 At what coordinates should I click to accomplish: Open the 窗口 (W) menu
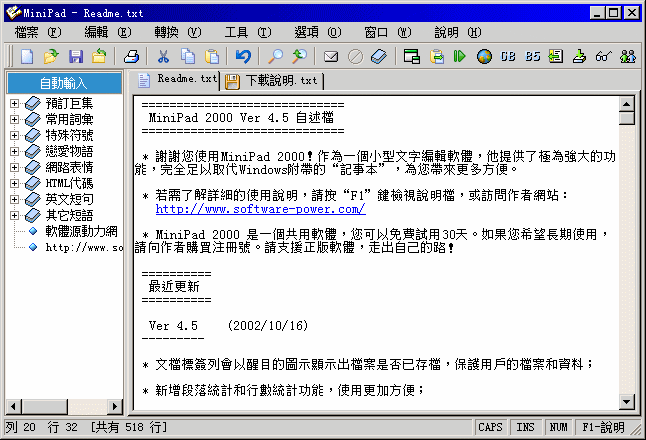pos(388,32)
